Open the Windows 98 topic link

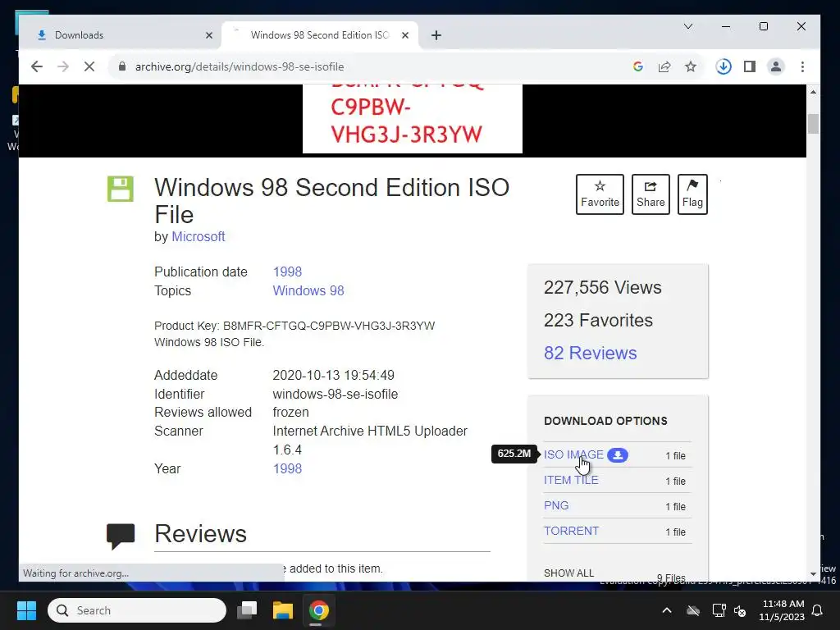click(x=308, y=290)
